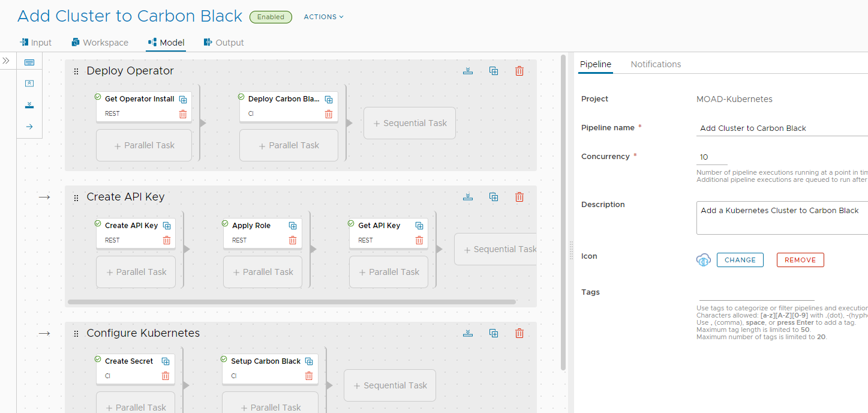The image size is (868, 413).
Task: Click the REMOVE icon button
Action: (800, 260)
